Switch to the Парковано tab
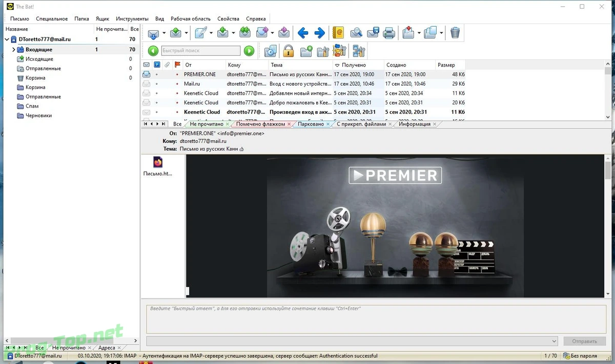The width and height of the screenshot is (615, 364). click(311, 124)
